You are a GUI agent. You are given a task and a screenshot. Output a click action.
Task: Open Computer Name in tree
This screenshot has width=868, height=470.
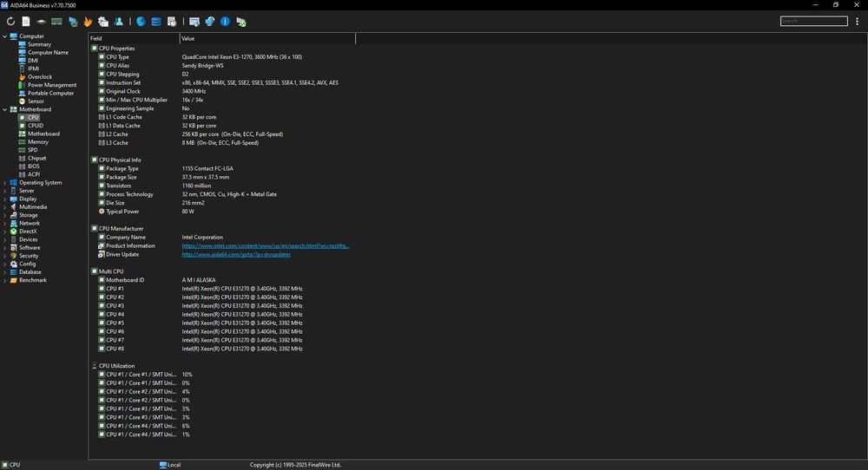tap(48, 53)
